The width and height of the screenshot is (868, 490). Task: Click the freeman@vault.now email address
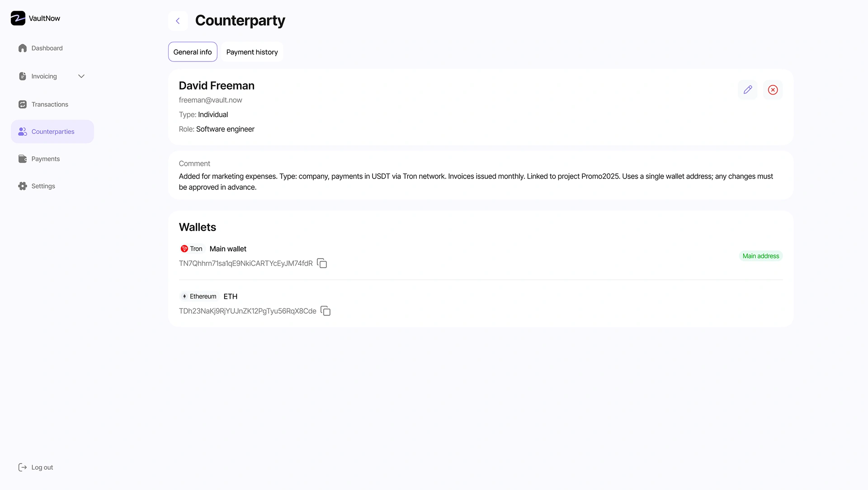[x=211, y=100]
